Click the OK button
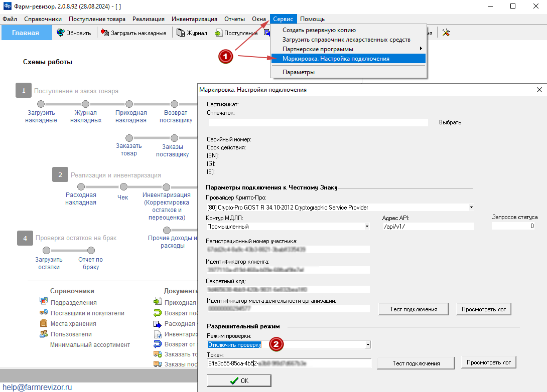 pyautogui.click(x=239, y=380)
